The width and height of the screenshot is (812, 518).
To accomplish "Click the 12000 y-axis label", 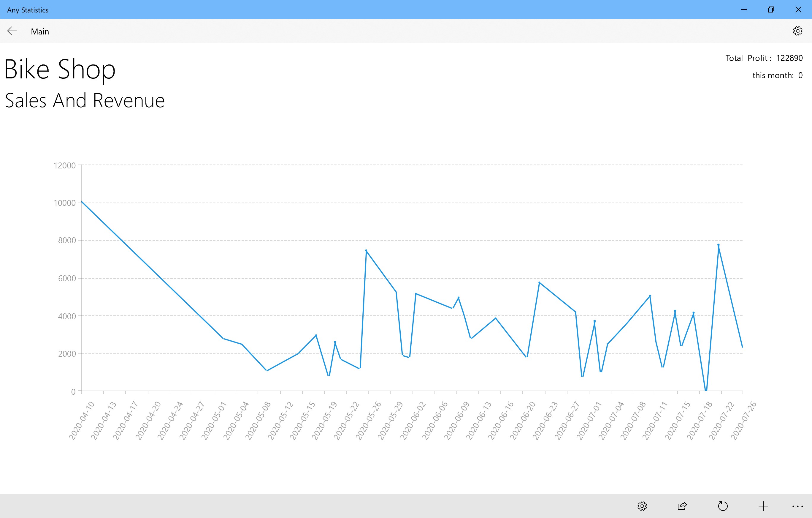I will [65, 165].
